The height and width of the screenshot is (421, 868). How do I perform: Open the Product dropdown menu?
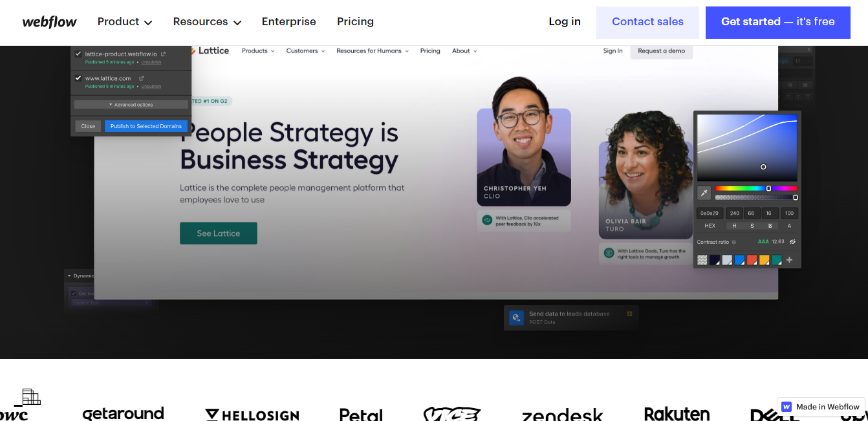[125, 22]
